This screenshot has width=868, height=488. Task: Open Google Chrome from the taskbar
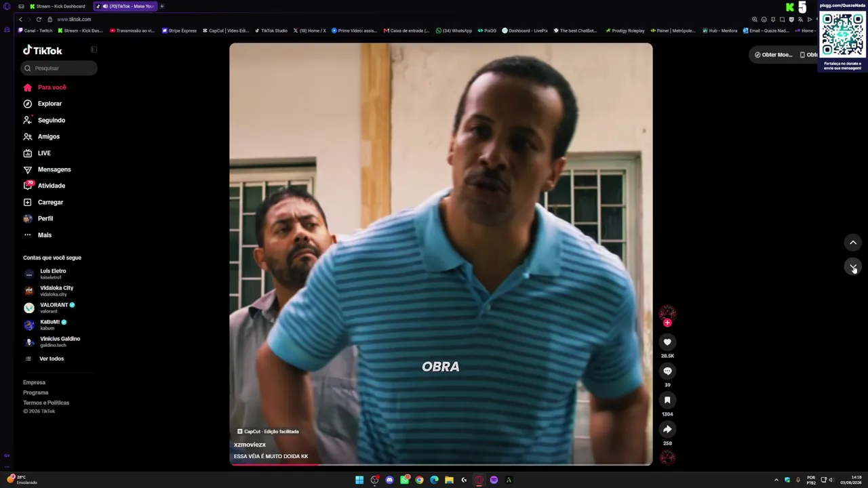pos(419,480)
